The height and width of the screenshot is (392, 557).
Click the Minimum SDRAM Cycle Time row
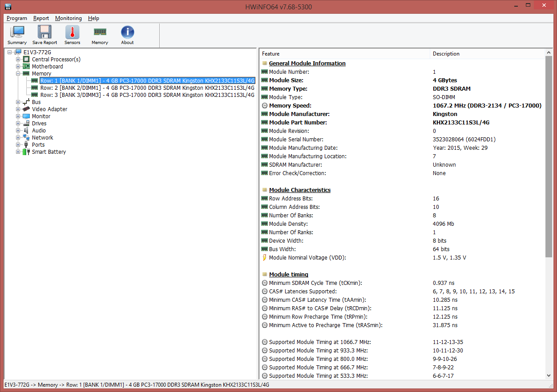403,283
